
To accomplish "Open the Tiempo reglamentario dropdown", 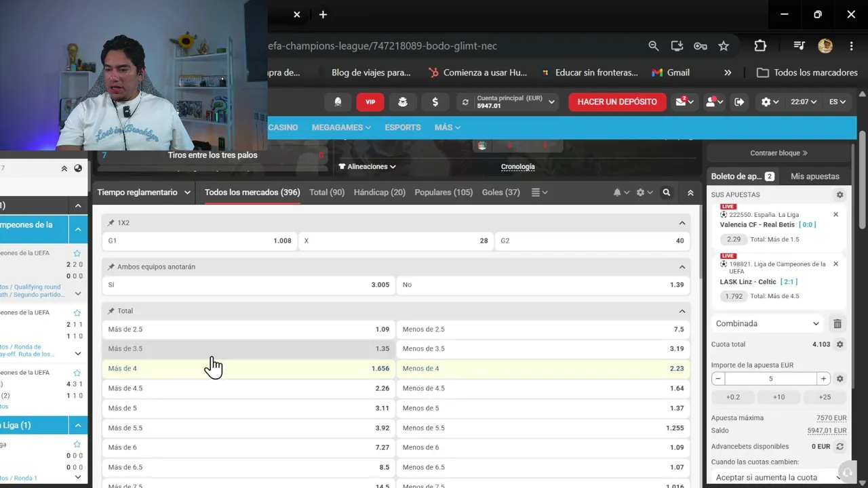I will 144,192.
